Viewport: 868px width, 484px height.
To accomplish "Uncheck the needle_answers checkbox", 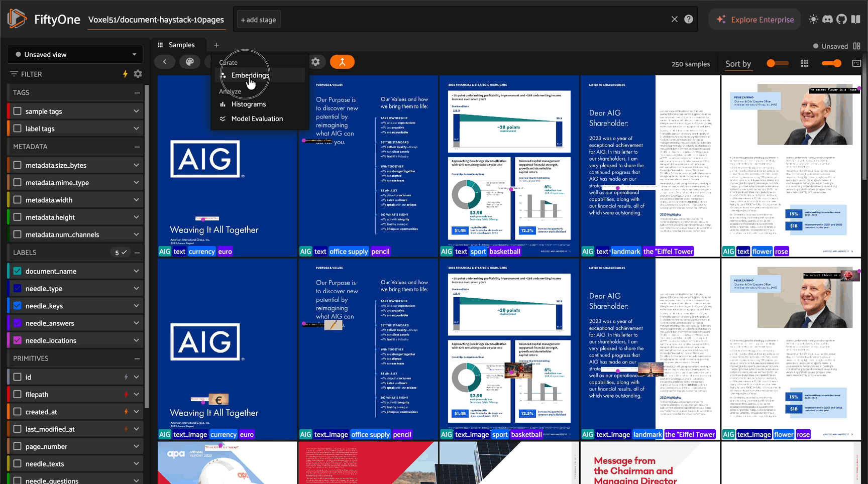I will click(x=18, y=323).
